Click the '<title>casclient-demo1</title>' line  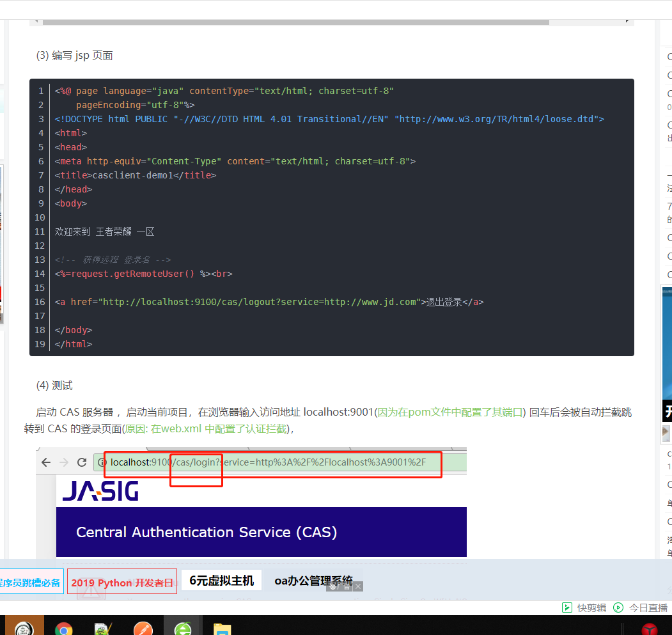point(136,175)
